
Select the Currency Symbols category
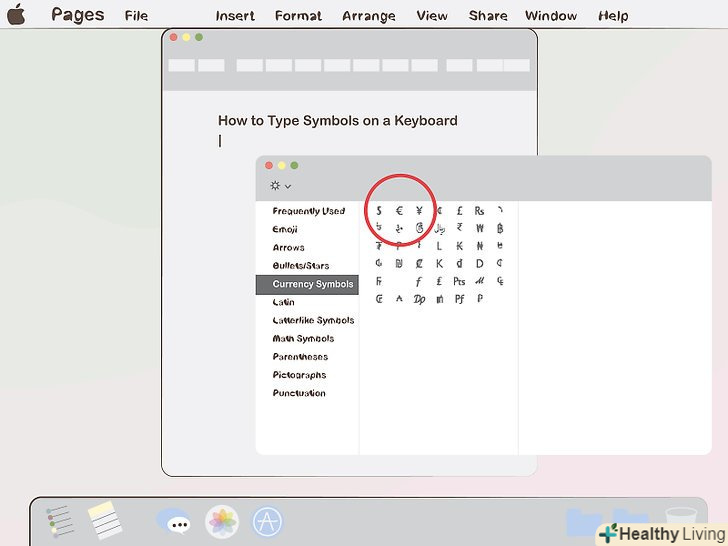307,284
